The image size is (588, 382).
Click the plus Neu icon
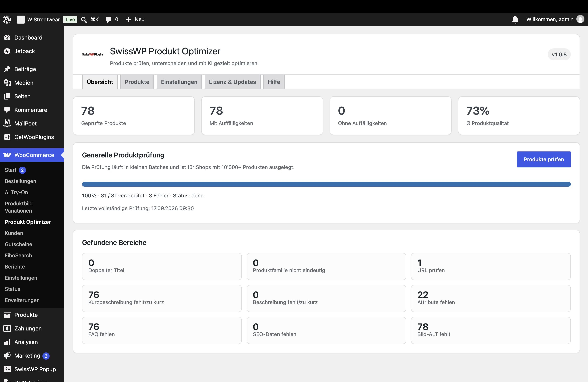point(128,20)
